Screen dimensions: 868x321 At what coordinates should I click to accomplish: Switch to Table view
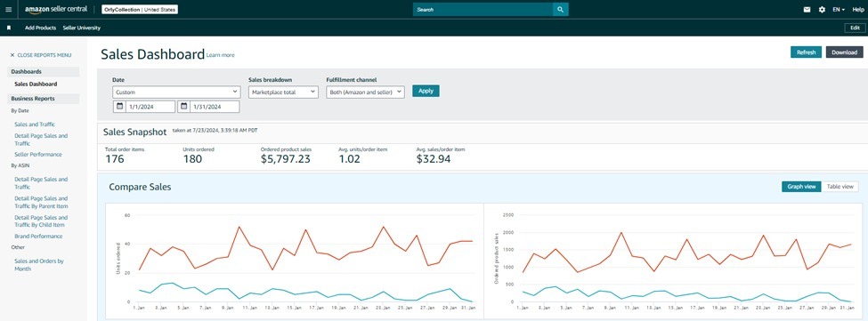pos(840,187)
